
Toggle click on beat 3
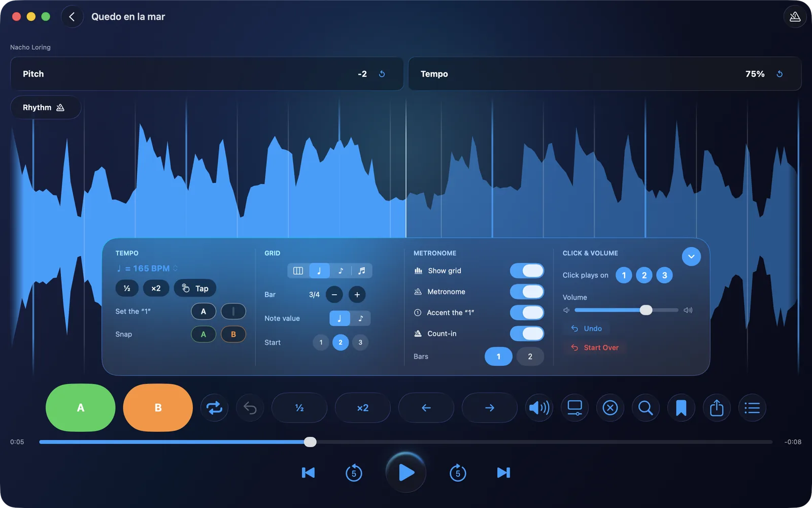coord(664,275)
